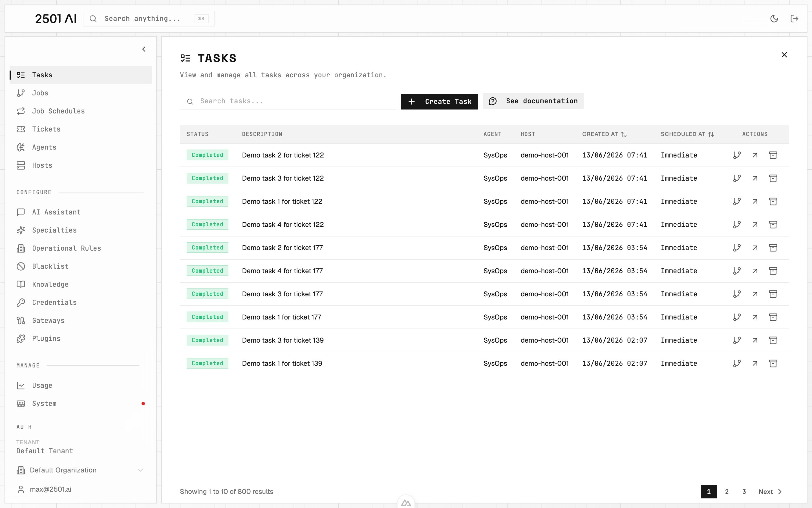The height and width of the screenshot is (508, 812).
Task: Click the AI Assistant chat icon
Action: (x=21, y=212)
